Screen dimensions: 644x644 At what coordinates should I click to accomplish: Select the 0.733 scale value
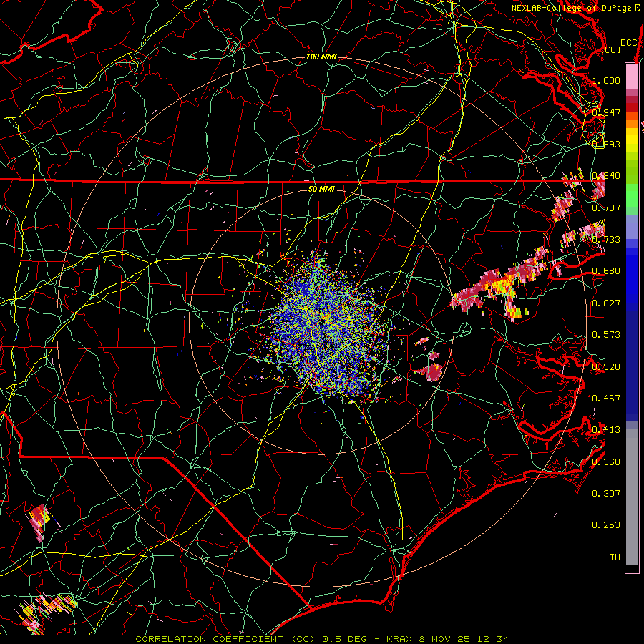point(606,240)
